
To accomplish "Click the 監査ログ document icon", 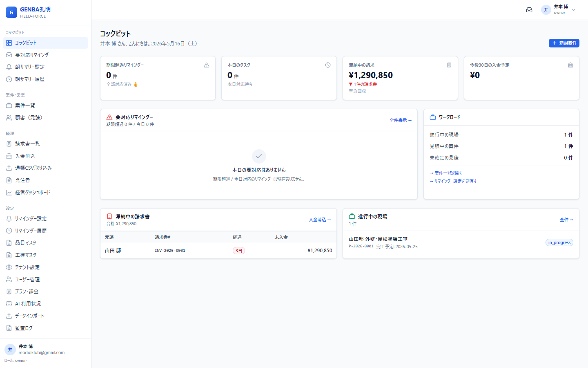I will pos(9,328).
